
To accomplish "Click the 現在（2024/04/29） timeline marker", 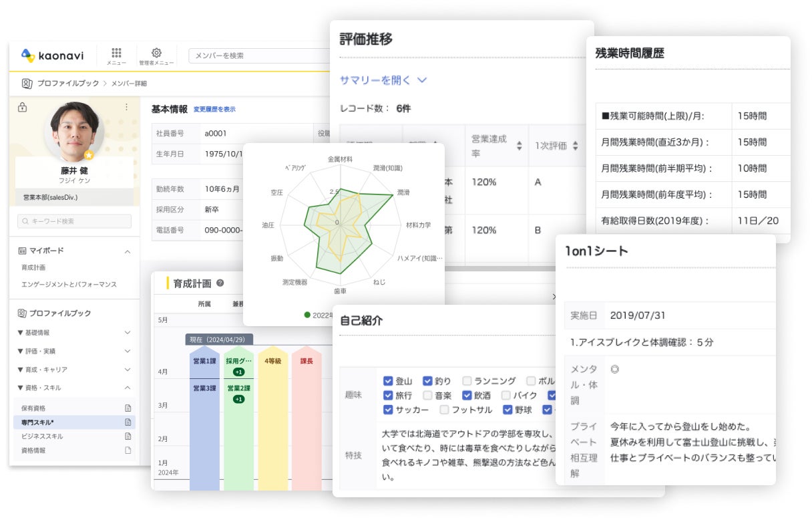I will tap(219, 340).
